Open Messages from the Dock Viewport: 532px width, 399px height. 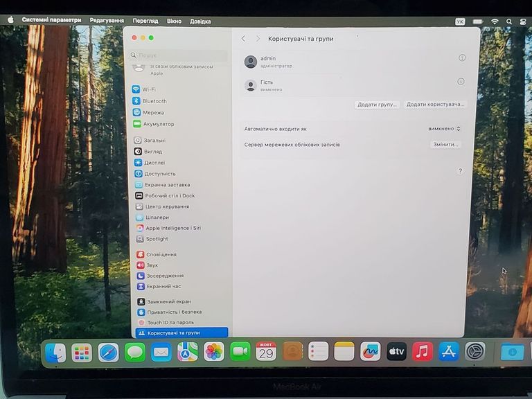tap(135, 352)
